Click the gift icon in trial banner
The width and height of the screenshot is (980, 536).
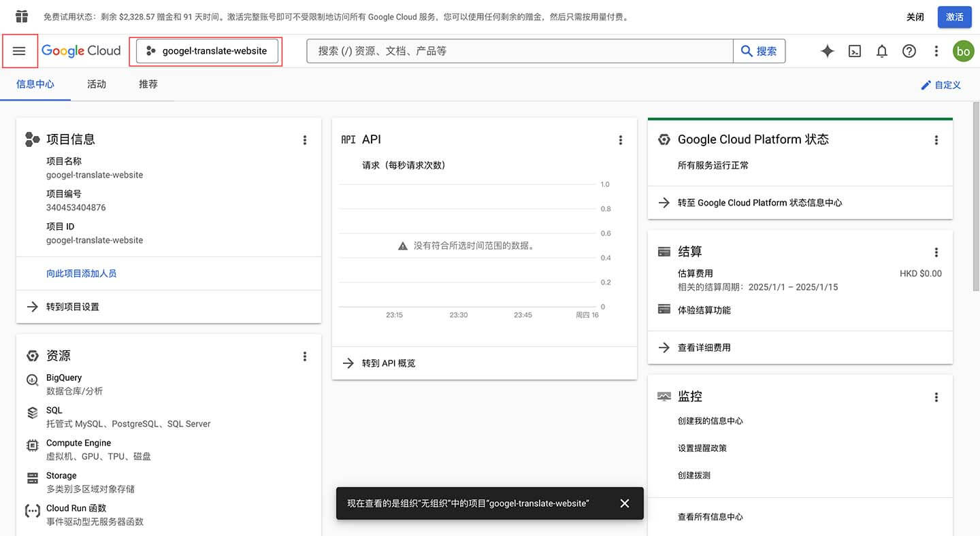click(22, 16)
